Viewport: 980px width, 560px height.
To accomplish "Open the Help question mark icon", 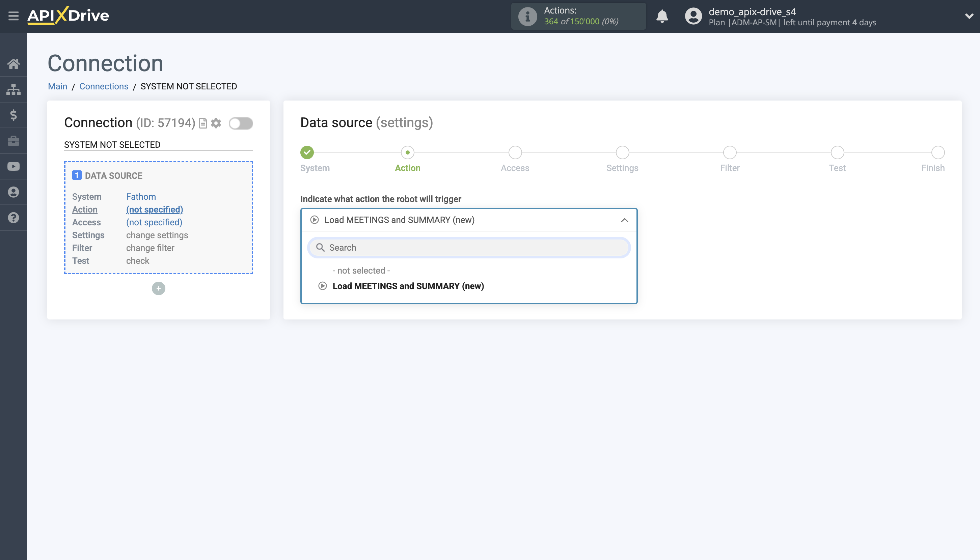I will [14, 218].
